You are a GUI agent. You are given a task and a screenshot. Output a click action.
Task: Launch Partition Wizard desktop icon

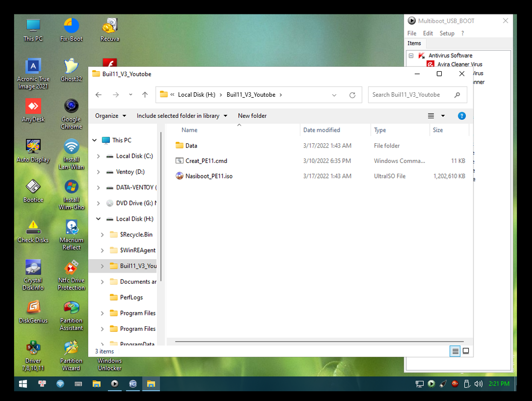point(71,355)
